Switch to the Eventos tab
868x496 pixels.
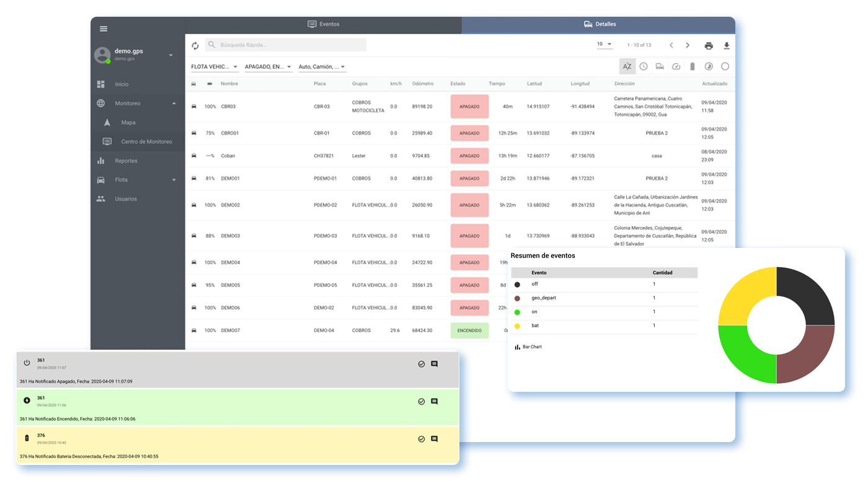[x=324, y=25]
